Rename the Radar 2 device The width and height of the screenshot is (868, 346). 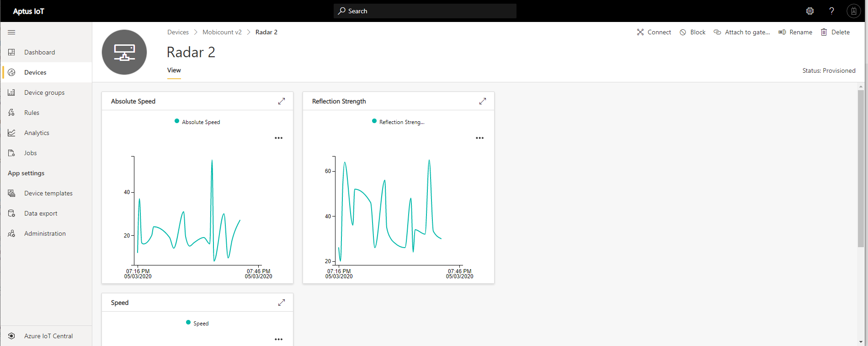(x=795, y=32)
